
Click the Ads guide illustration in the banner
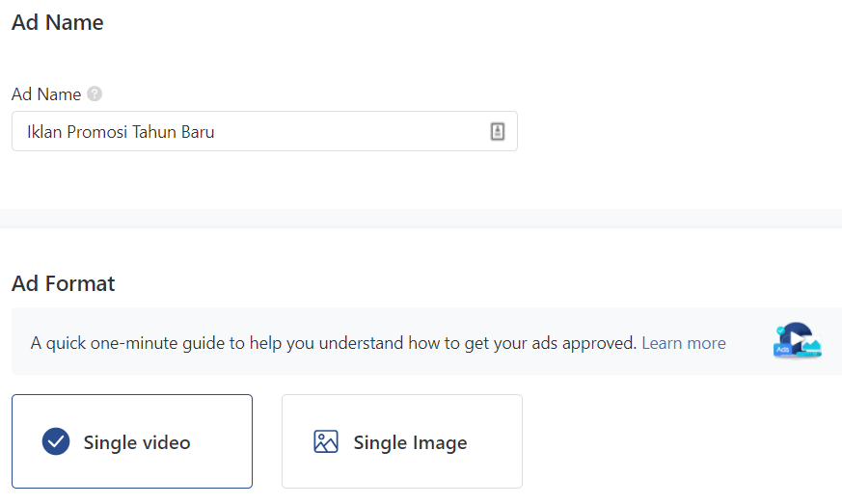click(x=797, y=341)
